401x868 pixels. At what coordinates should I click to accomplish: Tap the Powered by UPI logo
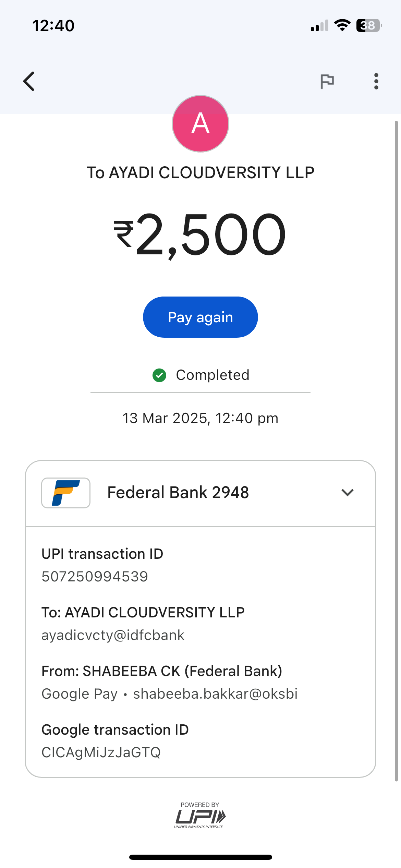tap(200, 816)
